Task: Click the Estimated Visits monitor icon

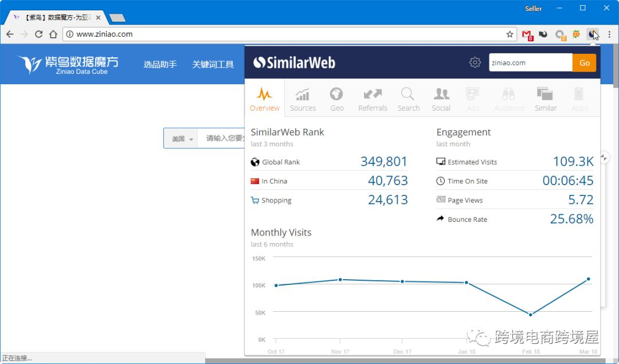Action: tap(441, 162)
